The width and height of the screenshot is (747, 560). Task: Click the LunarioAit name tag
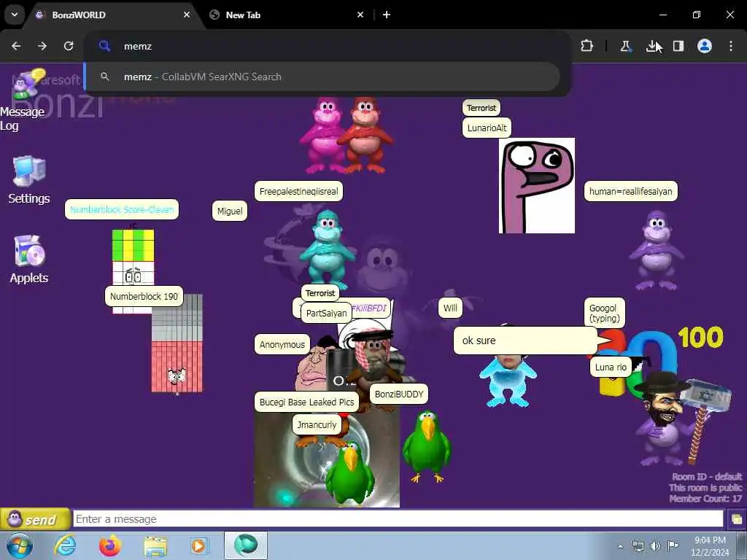coord(487,128)
